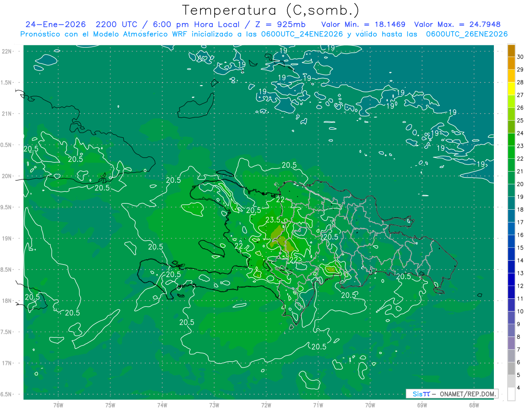Image resolution: width=532 pixels, height=411 pixels.
Task: Click the 70W longitude axis label
Action: (370, 405)
